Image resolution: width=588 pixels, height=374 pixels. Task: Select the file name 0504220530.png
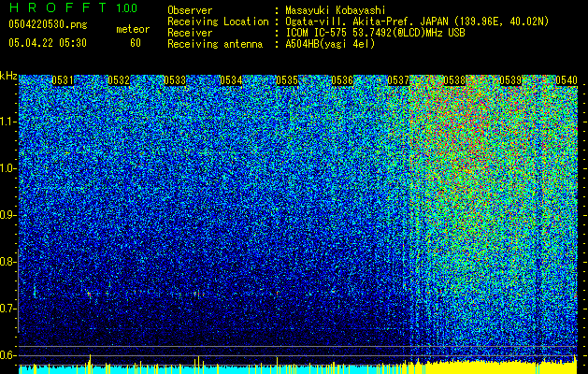(48, 24)
